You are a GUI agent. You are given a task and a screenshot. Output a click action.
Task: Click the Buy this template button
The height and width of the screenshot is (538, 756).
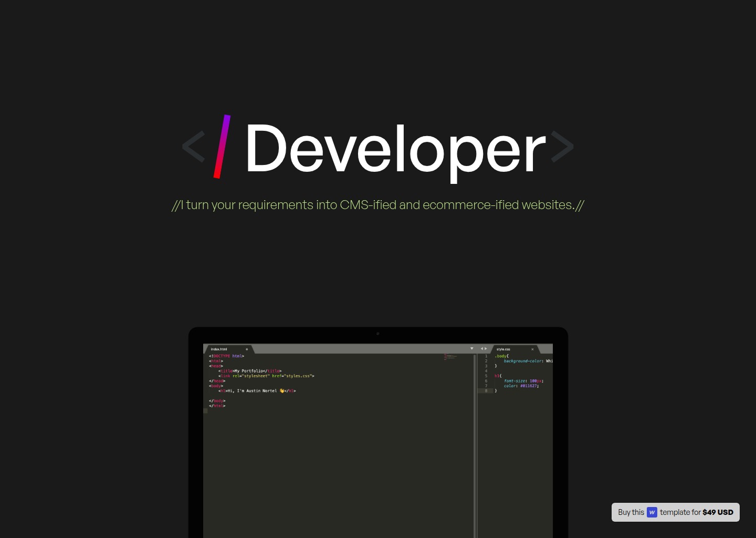click(675, 512)
